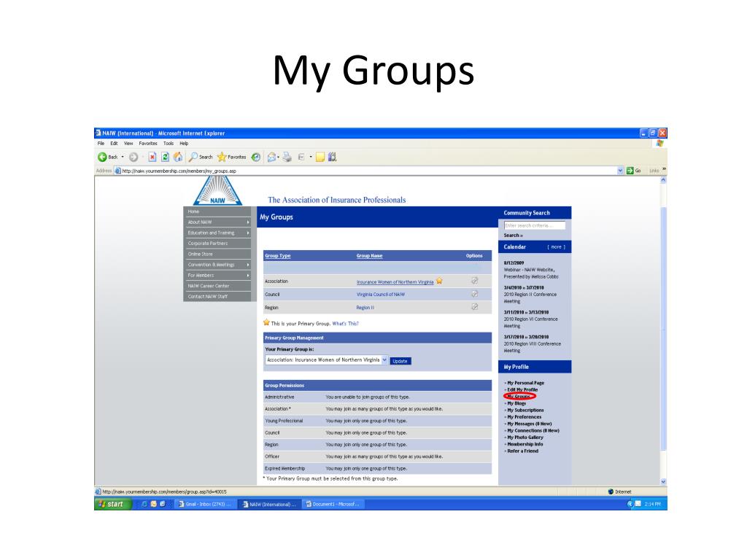
Task: Go to the Home page icon
Action: click(178, 157)
